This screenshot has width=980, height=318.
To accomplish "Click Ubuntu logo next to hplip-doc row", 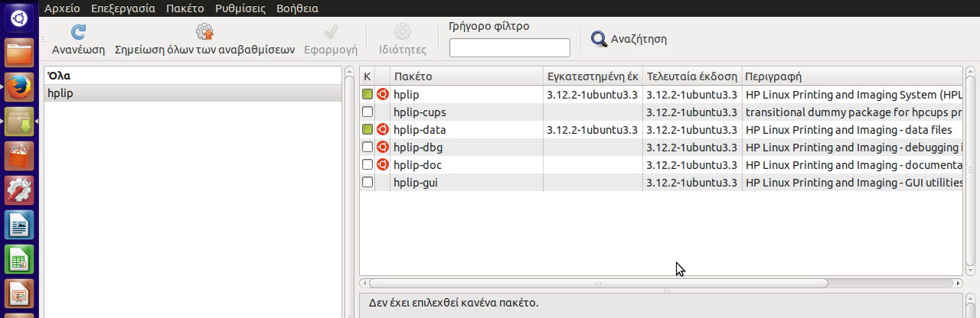I will 383,165.
